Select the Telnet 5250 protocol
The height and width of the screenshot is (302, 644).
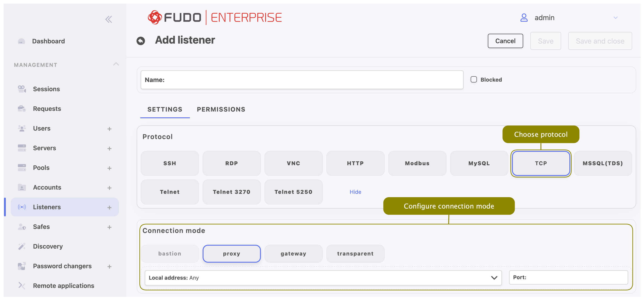click(x=294, y=192)
